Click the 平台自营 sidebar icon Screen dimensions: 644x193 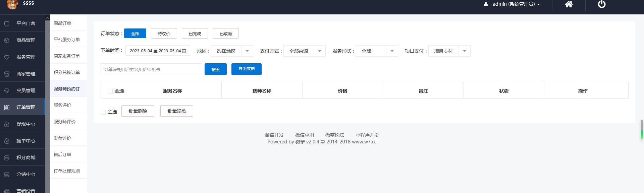pos(7,23)
